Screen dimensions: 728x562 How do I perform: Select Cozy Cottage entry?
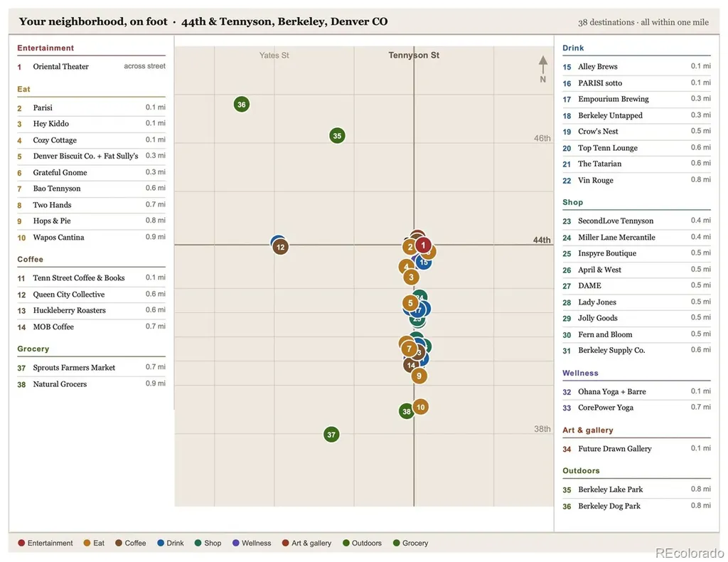pos(92,140)
